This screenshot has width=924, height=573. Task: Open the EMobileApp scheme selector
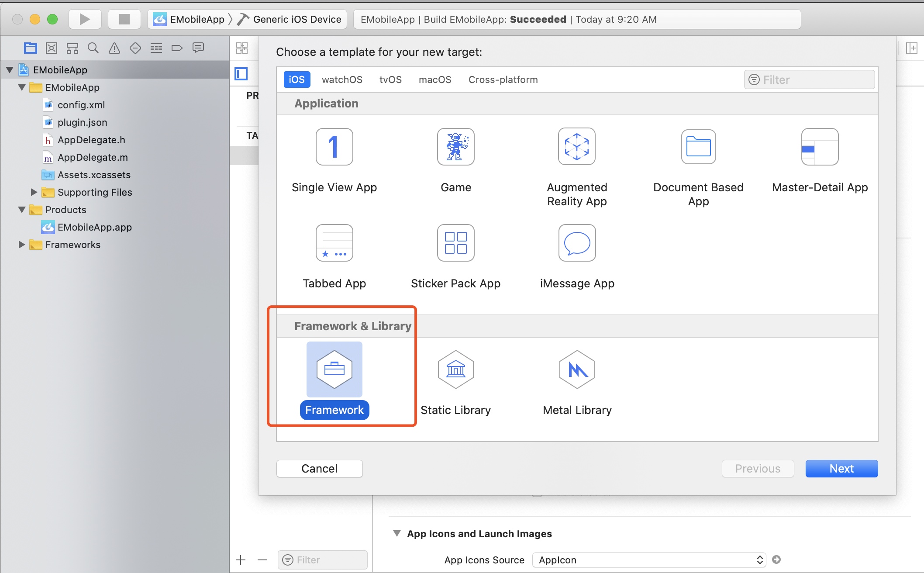[189, 19]
